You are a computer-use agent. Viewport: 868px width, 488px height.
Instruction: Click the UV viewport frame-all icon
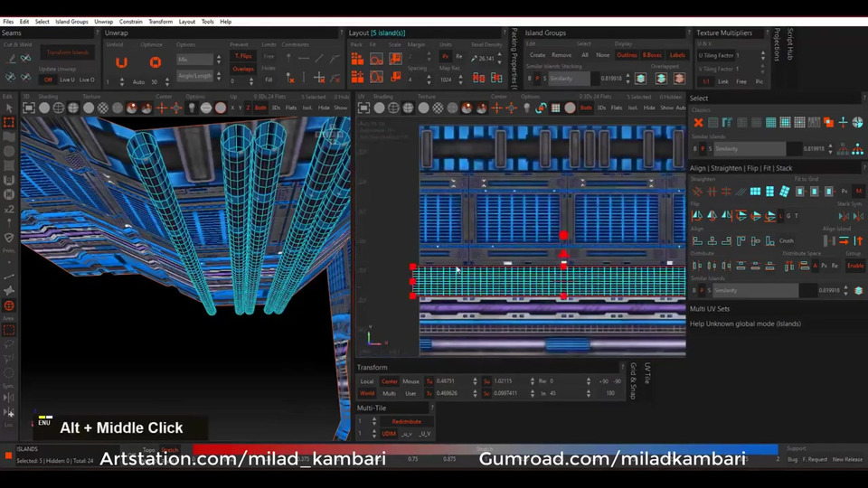point(363,108)
